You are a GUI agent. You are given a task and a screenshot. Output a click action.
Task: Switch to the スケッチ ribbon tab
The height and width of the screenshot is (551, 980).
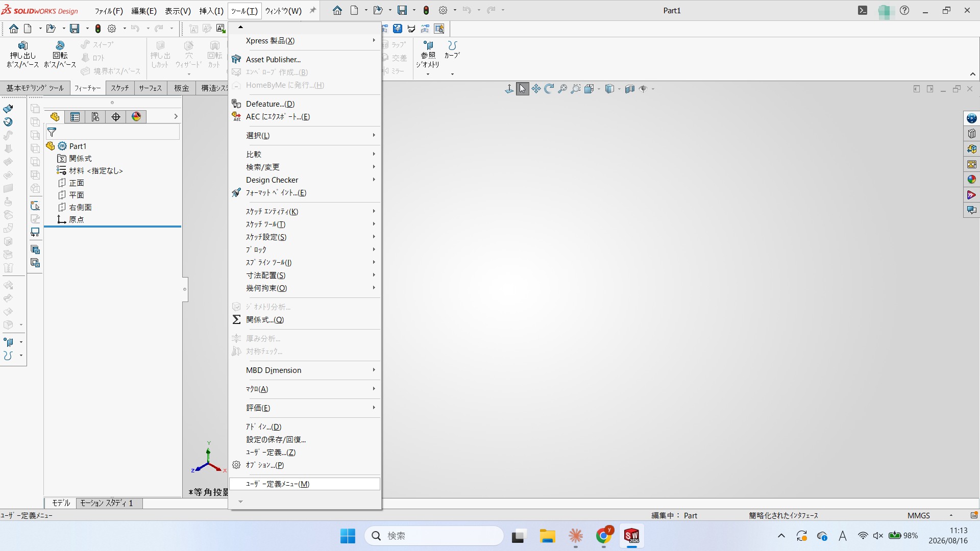click(x=120, y=88)
